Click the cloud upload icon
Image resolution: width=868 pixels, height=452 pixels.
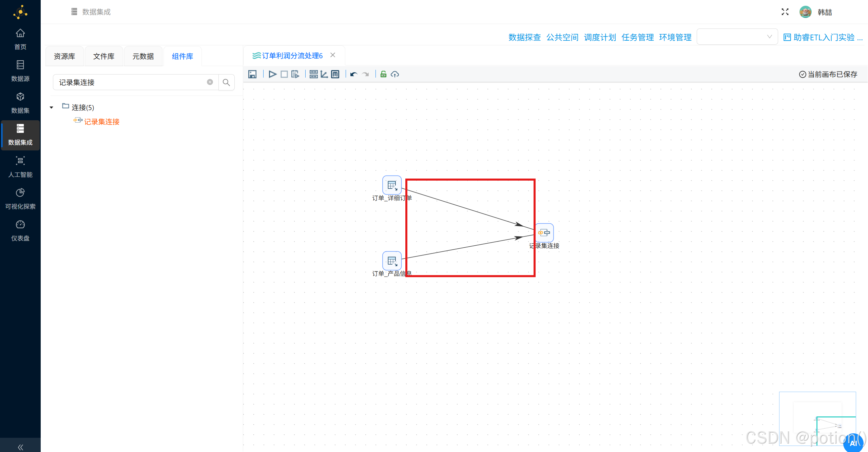coord(395,74)
